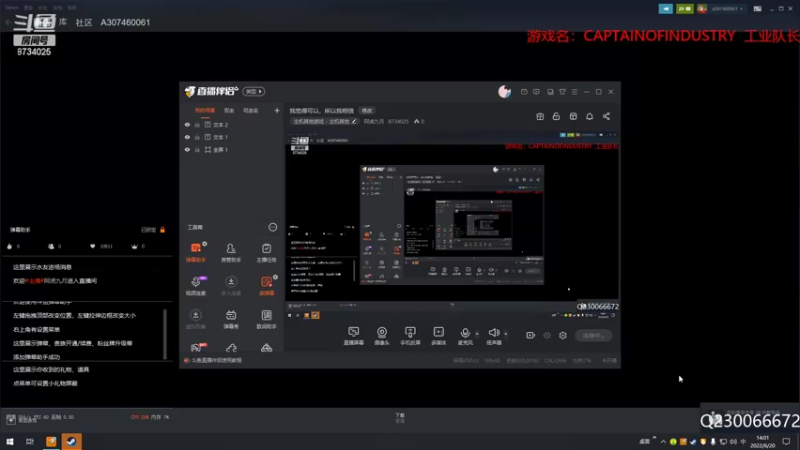This screenshot has height=450, width=800.
Task: Lock the 全屏 1 layer
Action: [x=197, y=149]
